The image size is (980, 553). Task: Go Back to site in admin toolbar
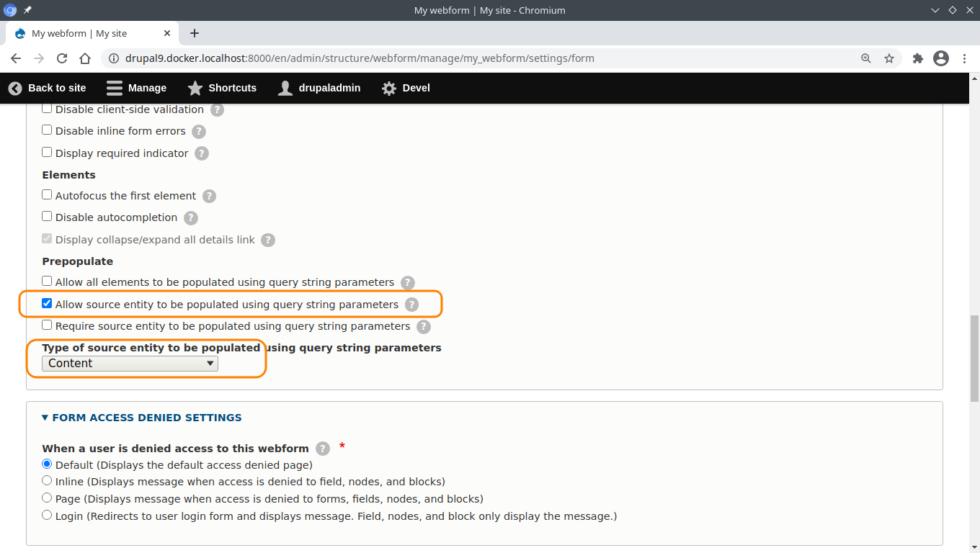coord(47,88)
